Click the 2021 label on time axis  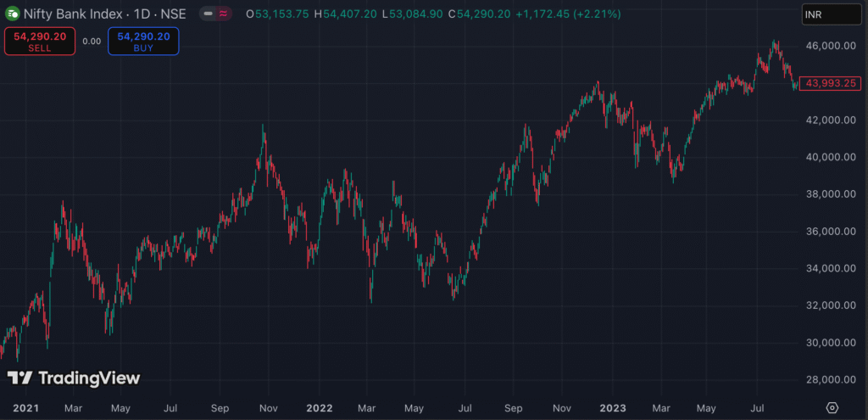(25, 408)
